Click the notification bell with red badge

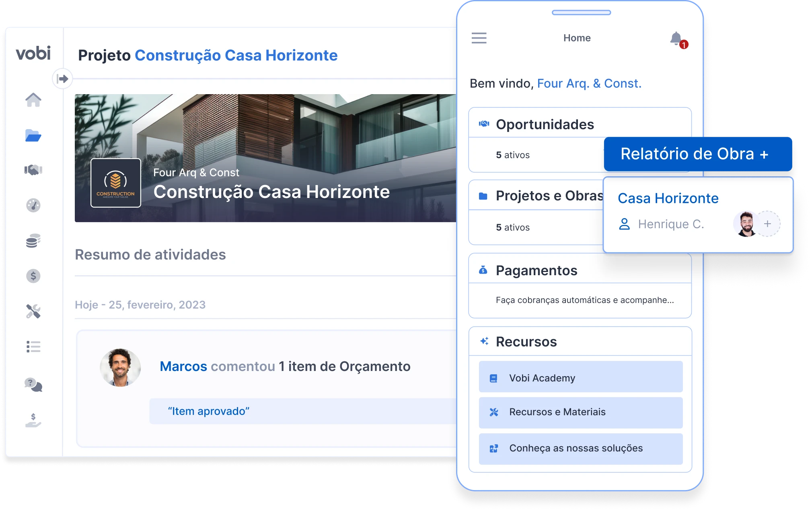[x=676, y=37]
